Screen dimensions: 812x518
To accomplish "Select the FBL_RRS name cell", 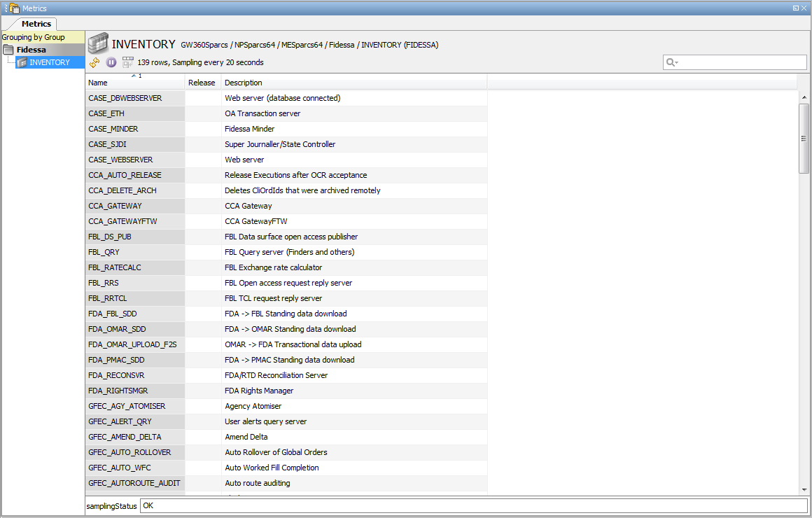I will 134,283.
